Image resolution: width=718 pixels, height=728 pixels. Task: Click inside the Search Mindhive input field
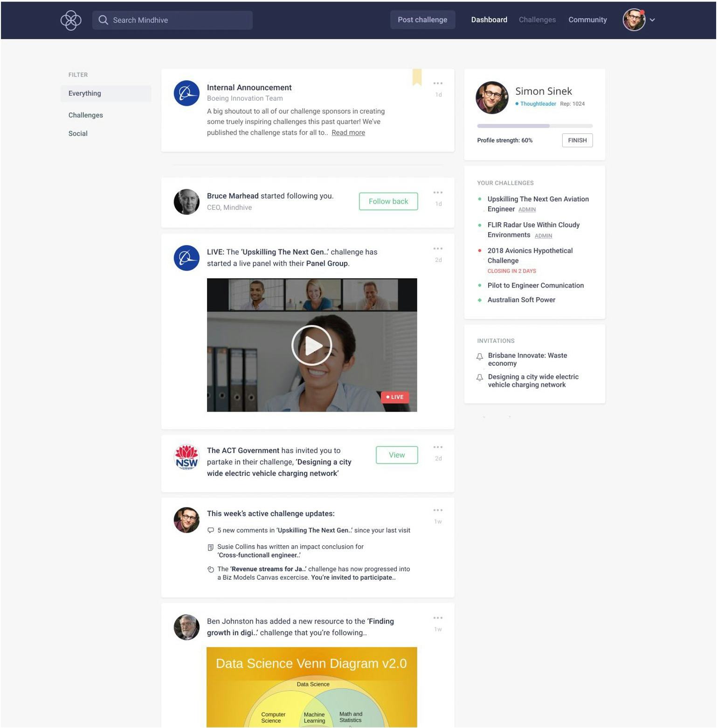click(173, 20)
